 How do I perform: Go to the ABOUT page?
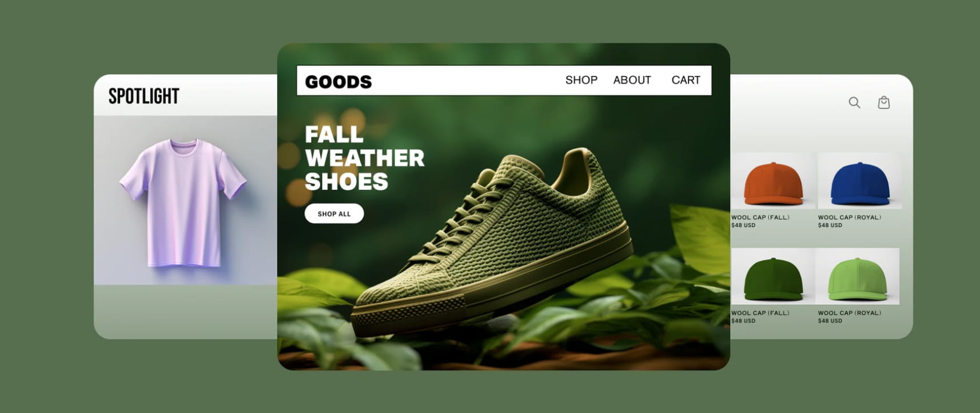tap(632, 80)
